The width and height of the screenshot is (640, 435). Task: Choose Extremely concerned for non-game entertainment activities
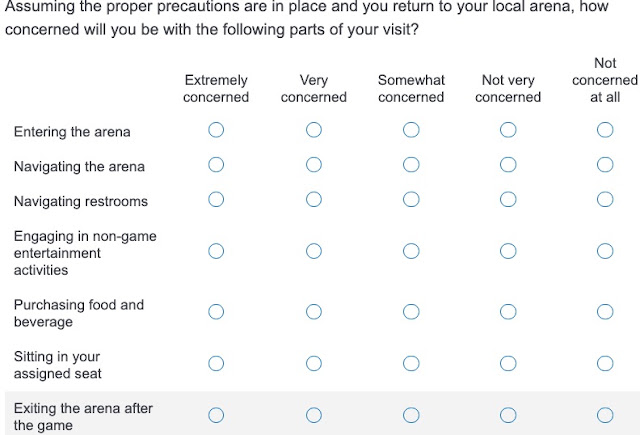(216, 251)
